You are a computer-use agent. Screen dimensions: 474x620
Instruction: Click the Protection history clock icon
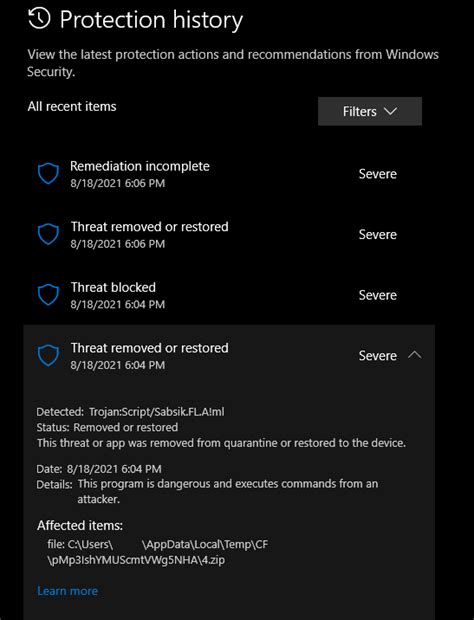pos(40,19)
